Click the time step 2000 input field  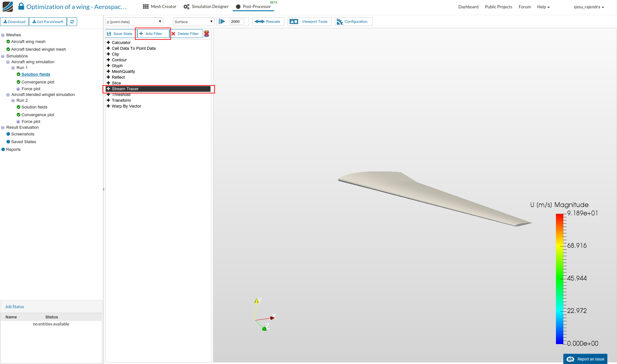tap(237, 22)
